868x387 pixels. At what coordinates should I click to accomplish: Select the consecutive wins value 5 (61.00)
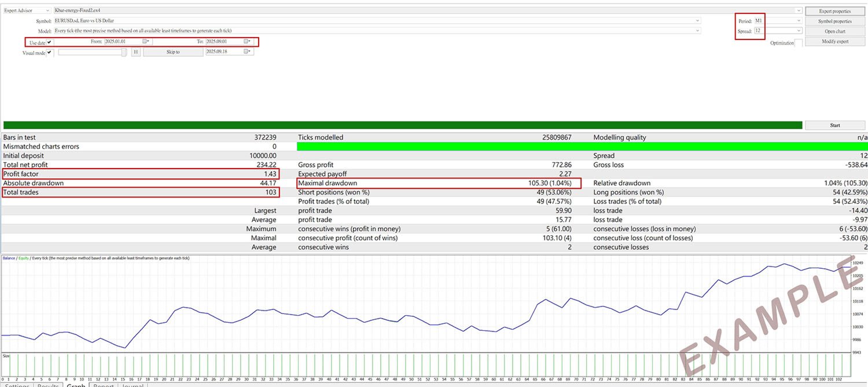[x=558, y=229]
